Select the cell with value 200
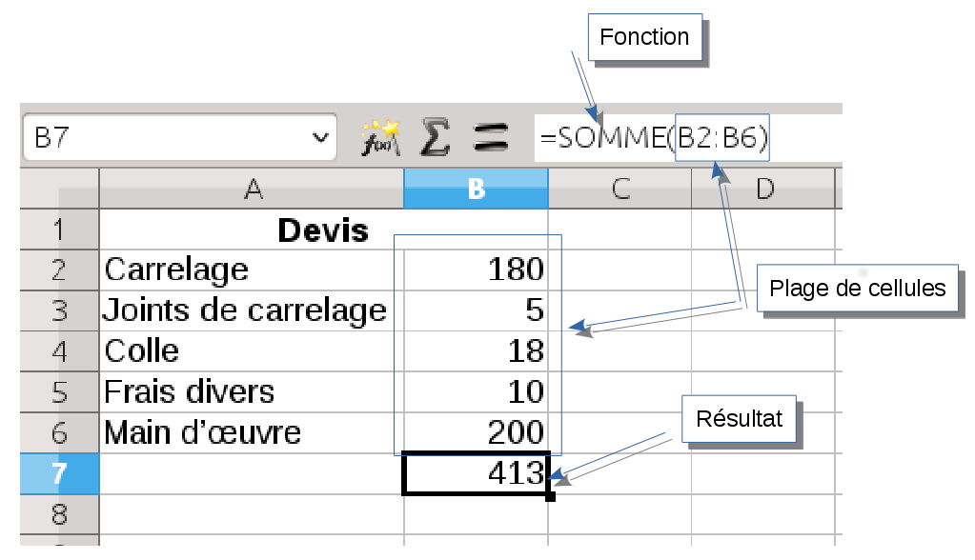The height and width of the screenshot is (560, 975). [477, 433]
